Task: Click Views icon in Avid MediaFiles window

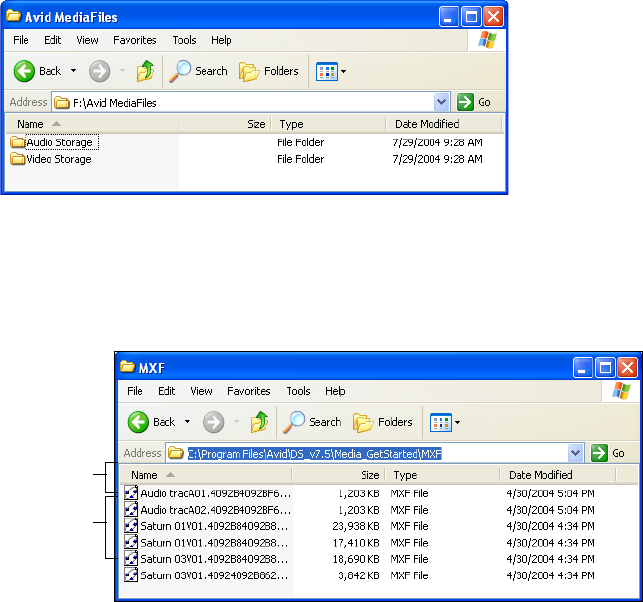Action: (327, 71)
